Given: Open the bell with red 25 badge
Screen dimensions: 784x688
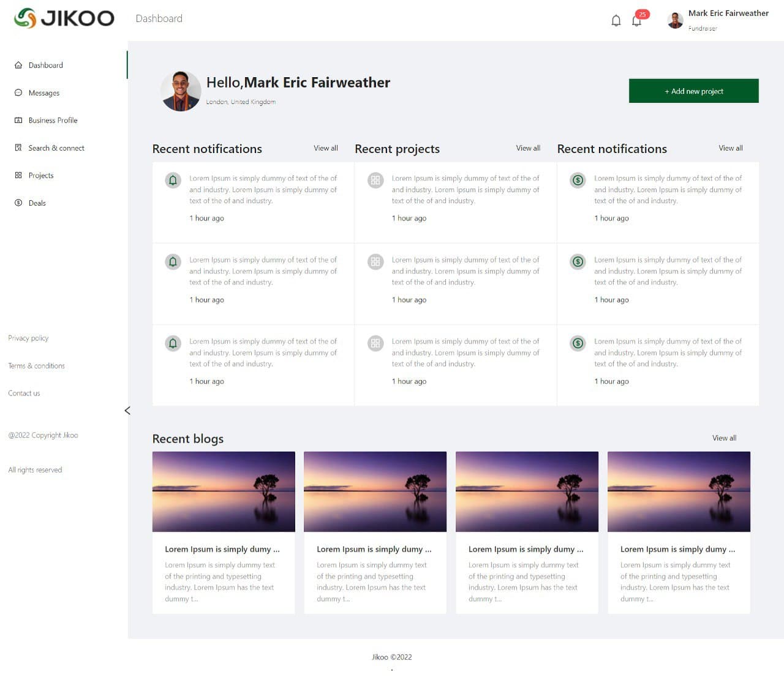Looking at the screenshot, I should [637, 21].
